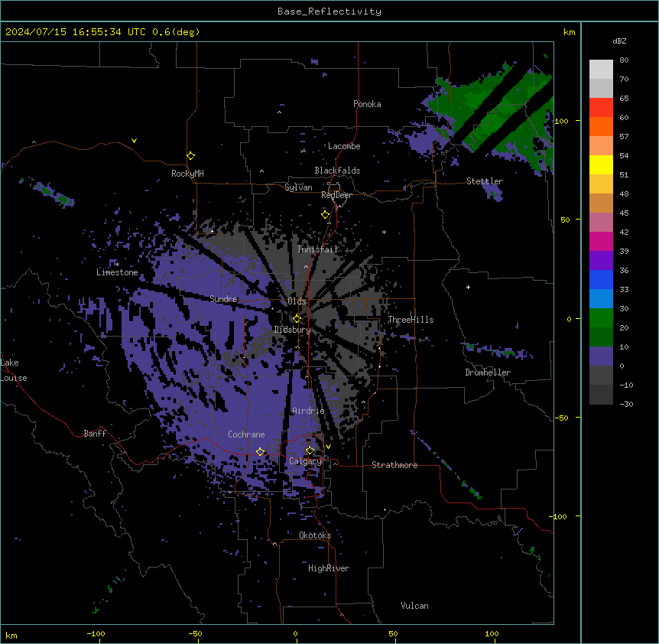
Task: Click the RockyMH label on the map
Action: tap(187, 174)
